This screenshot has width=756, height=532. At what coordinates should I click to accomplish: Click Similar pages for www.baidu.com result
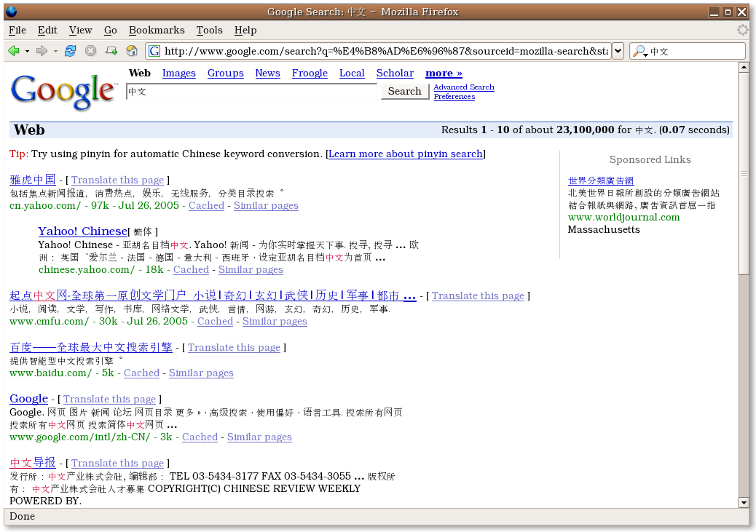point(201,373)
